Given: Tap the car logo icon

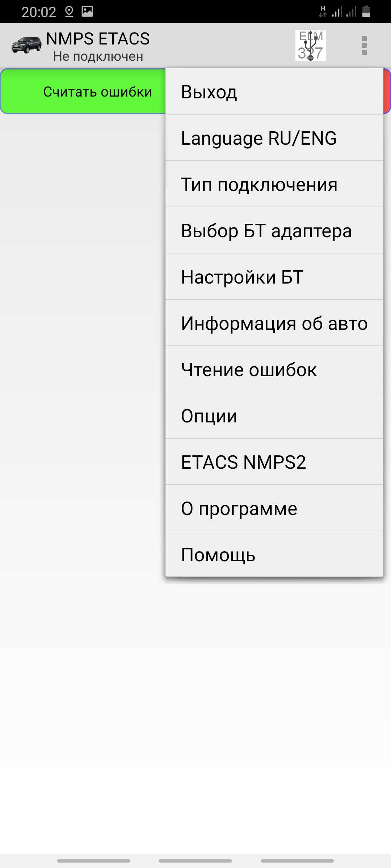Looking at the screenshot, I should pos(26,45).
